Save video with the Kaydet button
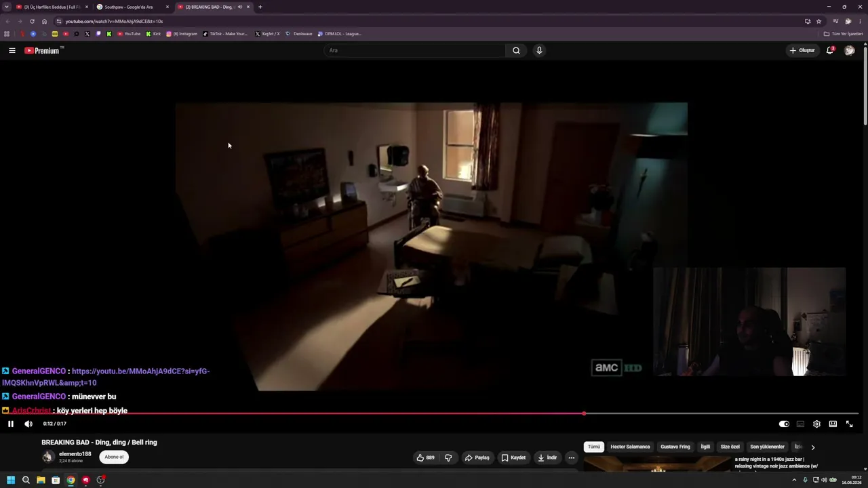The height and width of the screenshot is (488, 868). pyautogui.click(x=513, y=457)
